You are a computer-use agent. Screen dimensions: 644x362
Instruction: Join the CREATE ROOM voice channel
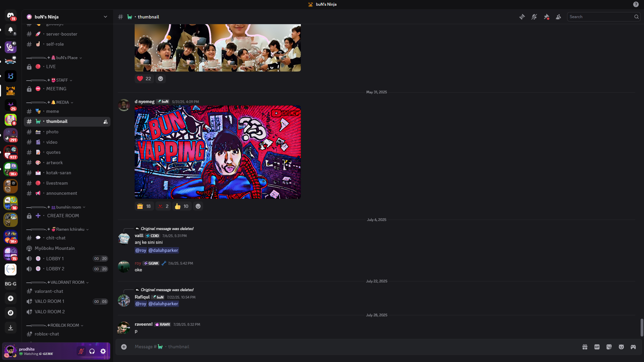click(67, 216)
